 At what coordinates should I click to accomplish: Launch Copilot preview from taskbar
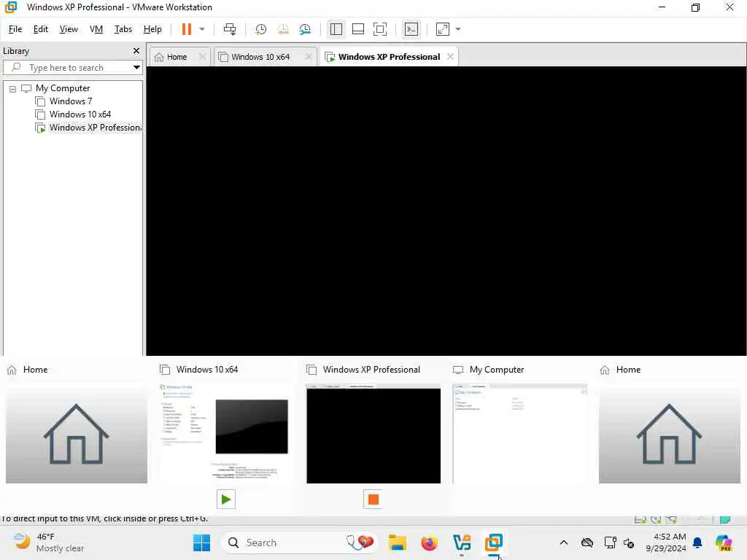click(x=724, y=542)
